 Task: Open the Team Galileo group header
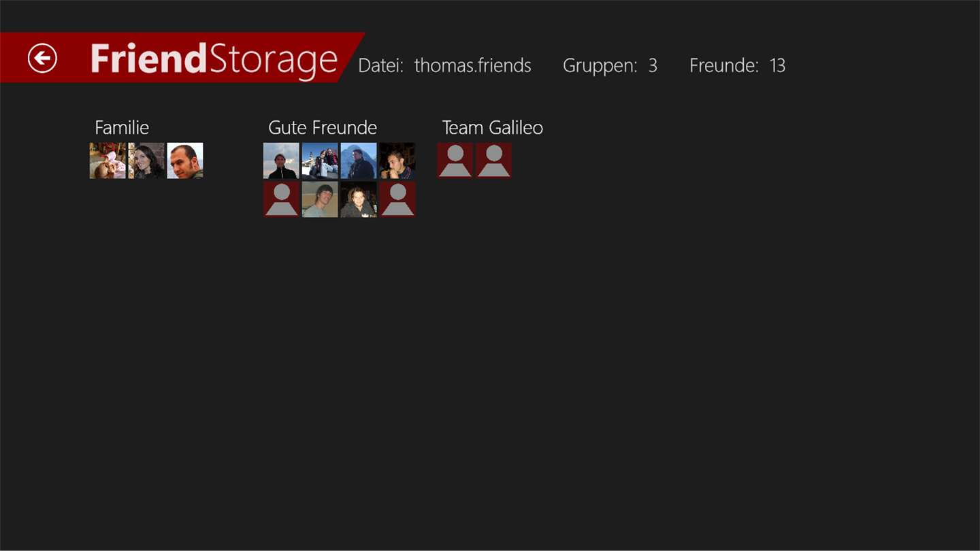click(x=492, y=128)
